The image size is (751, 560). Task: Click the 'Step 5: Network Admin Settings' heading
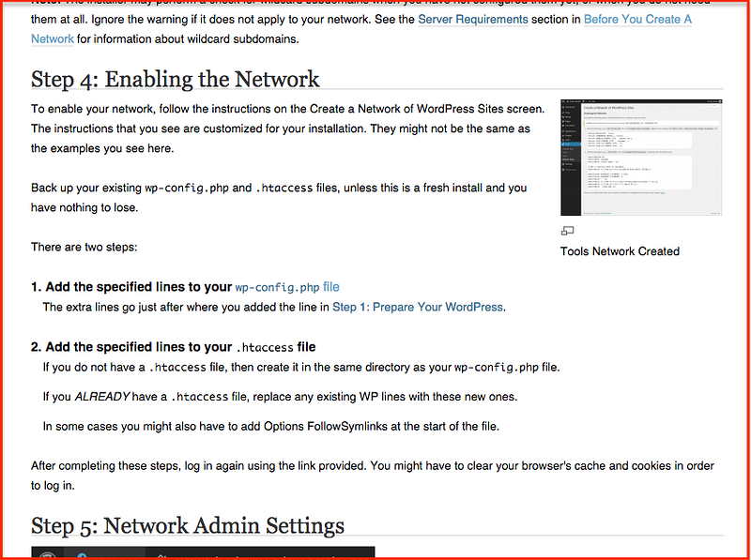(x=188, y=525)
